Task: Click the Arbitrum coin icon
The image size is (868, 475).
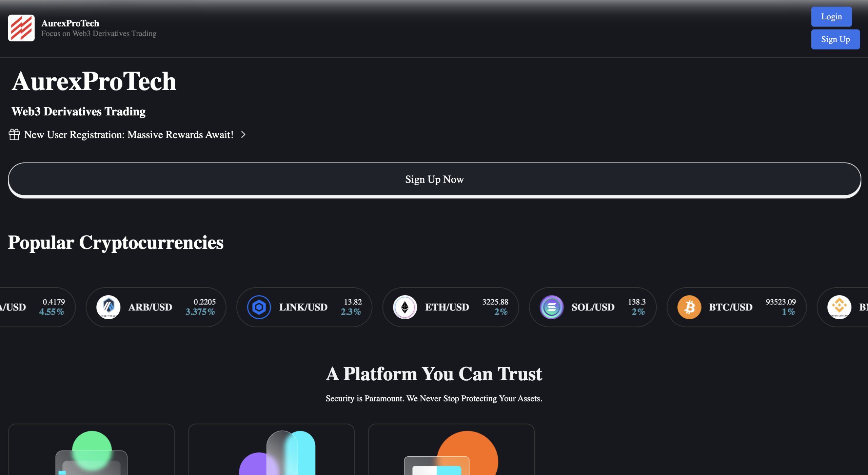Action: point(108,307)
